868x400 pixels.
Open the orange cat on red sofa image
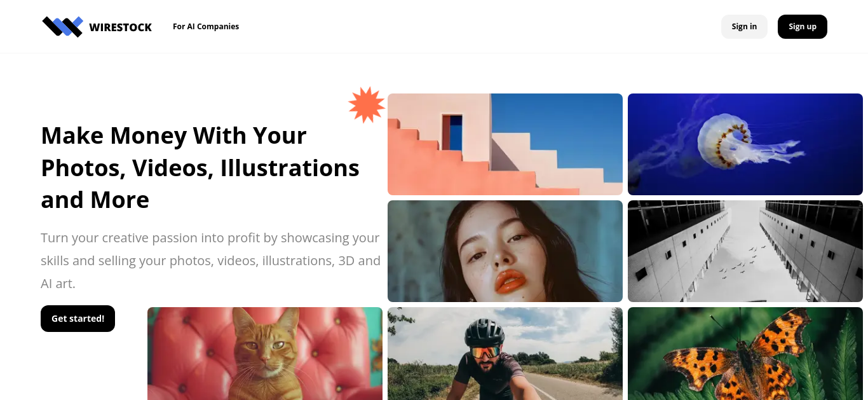pyautogui.click(x=265, y=354)
